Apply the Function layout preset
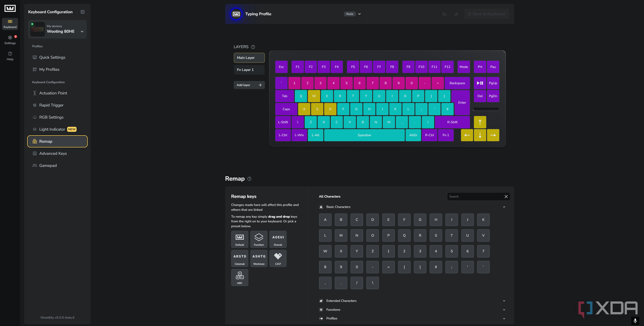Screen dimensions: 644x326 pos(259,239)
